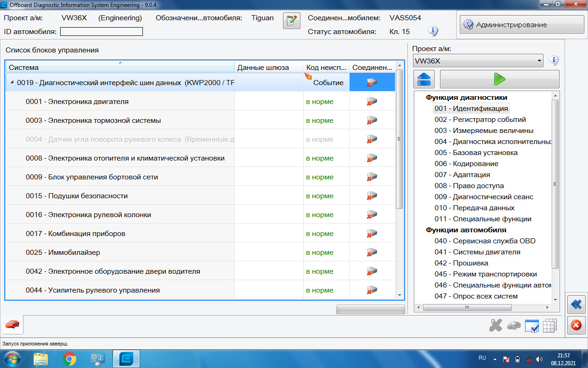Click the gray car icon in the bottom toolbar
The width and height of the screenshot is (588, 368).
click(514, 325)
